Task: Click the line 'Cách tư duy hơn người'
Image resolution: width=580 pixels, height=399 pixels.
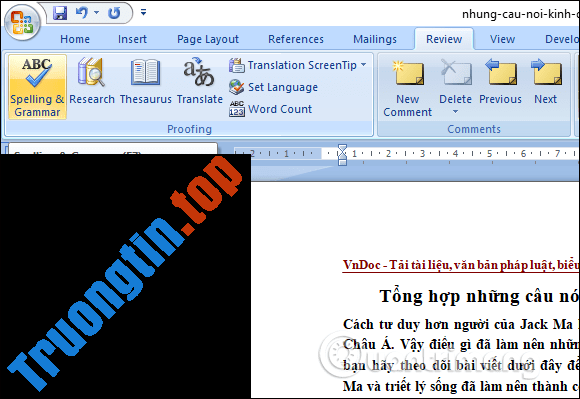Action: click(461, 324)
